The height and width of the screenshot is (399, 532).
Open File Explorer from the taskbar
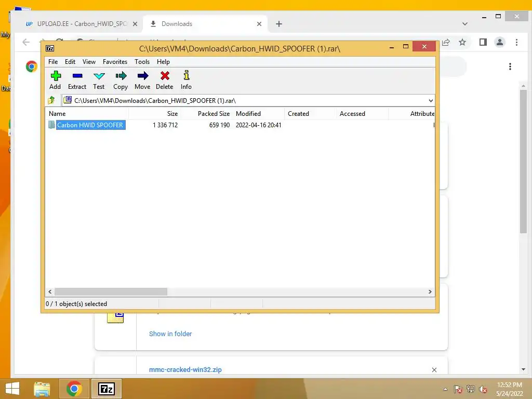(42, 389)
